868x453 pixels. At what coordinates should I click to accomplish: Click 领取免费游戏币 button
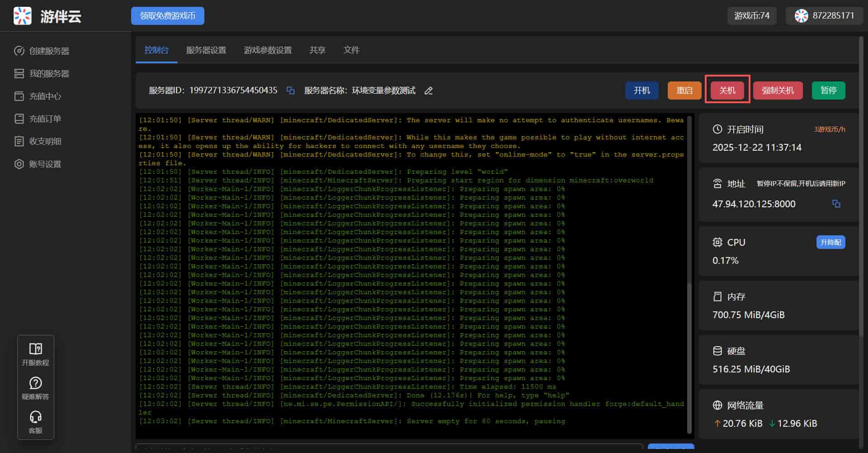tap(167, 16)
